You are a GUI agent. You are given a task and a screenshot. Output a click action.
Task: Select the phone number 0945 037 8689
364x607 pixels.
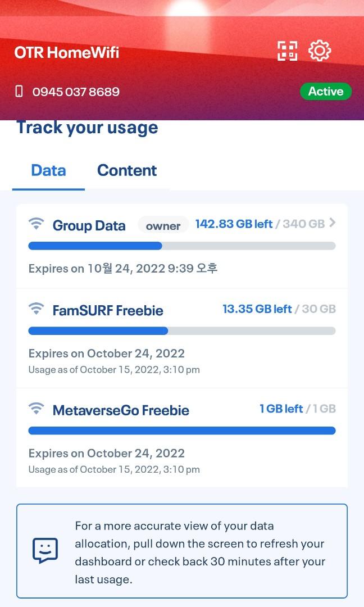[x=76, y=92]
